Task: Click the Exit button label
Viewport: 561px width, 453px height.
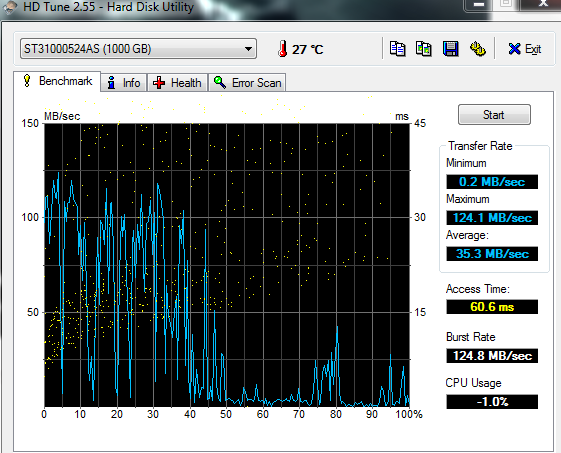Action: click(533, 49)
